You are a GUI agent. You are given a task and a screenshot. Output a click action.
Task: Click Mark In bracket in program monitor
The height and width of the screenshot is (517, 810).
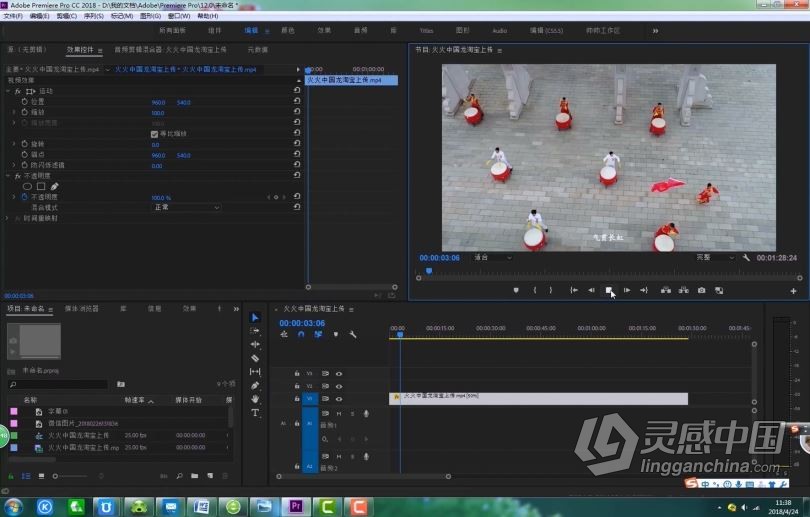click(x=535, y=290)
